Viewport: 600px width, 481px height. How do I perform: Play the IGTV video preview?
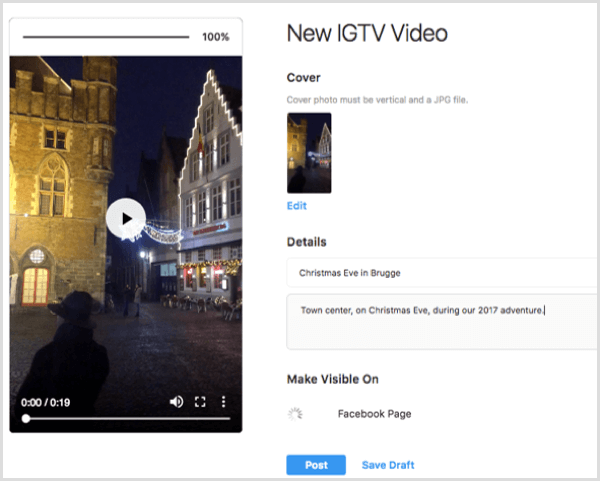click(x=126, y=219)
